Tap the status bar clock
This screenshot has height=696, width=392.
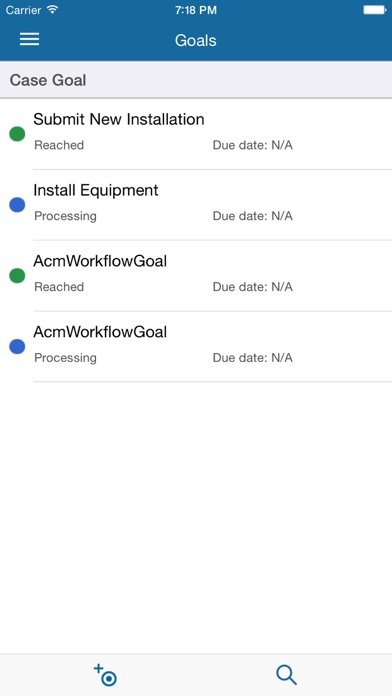196,10
